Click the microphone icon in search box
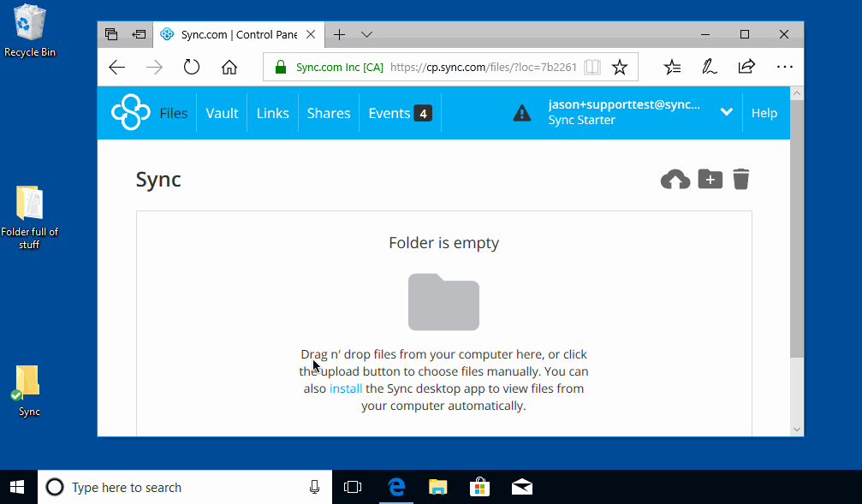This screenshot has height=504, width=862. pyautogui.click(x=314, y=487)
